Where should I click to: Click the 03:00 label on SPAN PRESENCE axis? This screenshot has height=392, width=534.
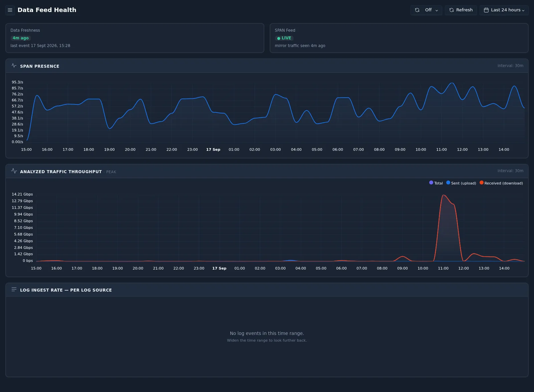(x=275, y=149)
